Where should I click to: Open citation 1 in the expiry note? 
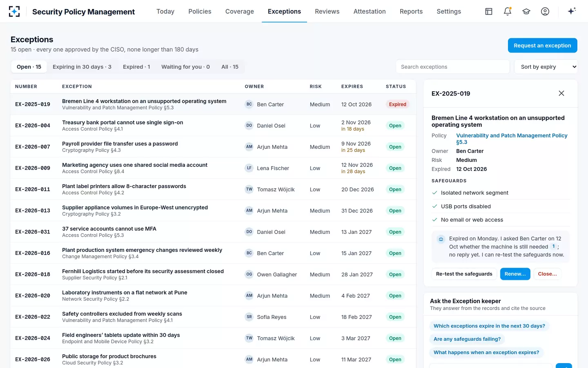point(554,247)
